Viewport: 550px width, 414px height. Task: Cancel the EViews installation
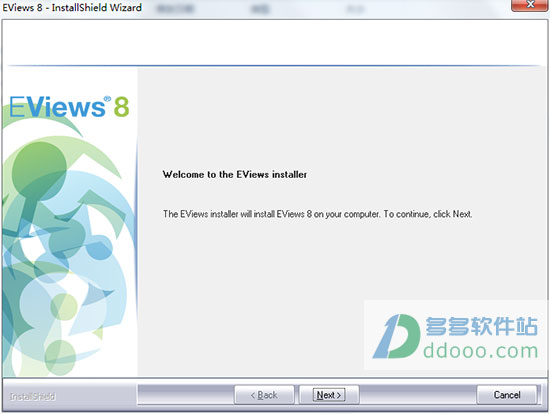(507, 395)
